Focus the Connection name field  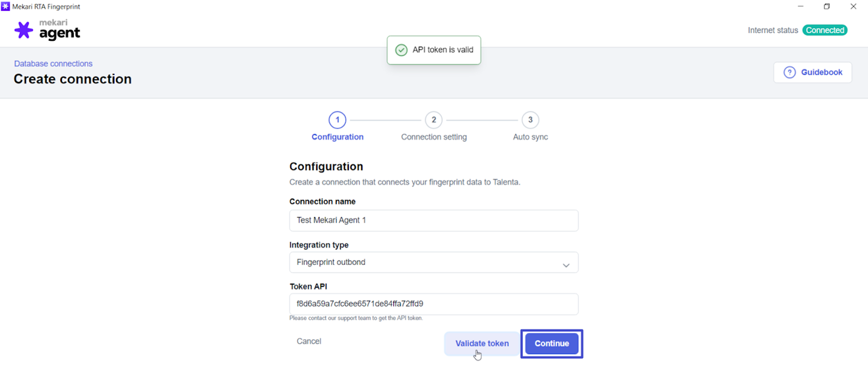click(x=434, y=220)
